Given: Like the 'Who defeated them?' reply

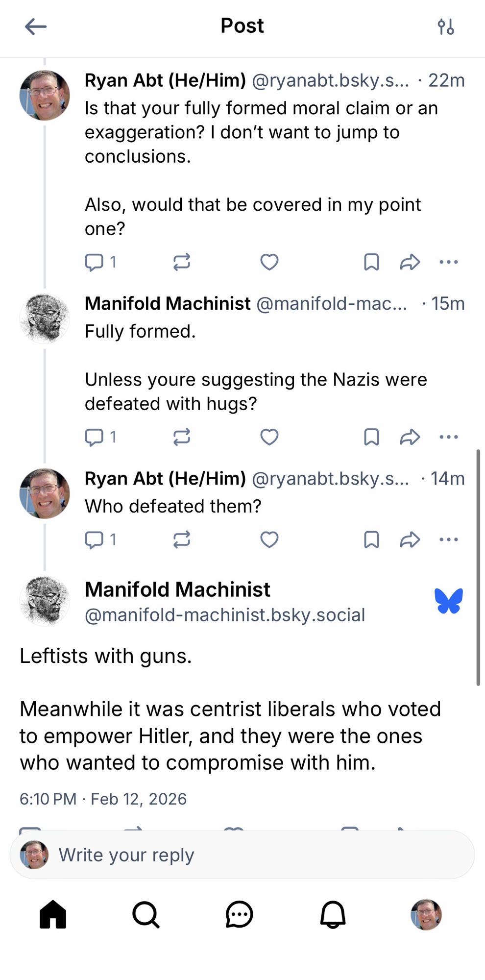Looking at the screenshot, I should (269, 539).
